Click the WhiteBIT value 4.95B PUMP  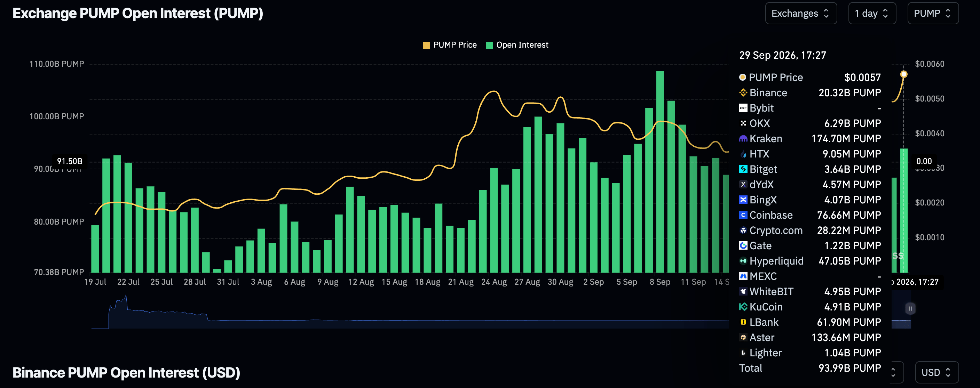[x=853, y=291]
